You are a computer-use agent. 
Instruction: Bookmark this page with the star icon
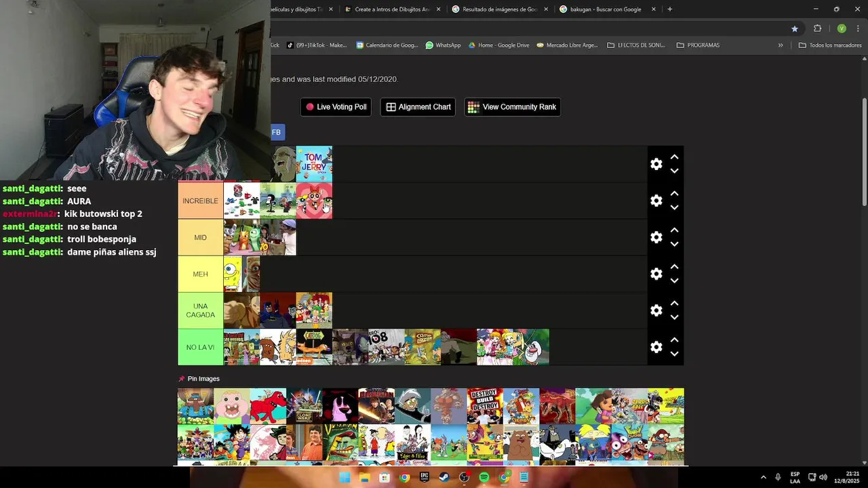tap(795, 28)
